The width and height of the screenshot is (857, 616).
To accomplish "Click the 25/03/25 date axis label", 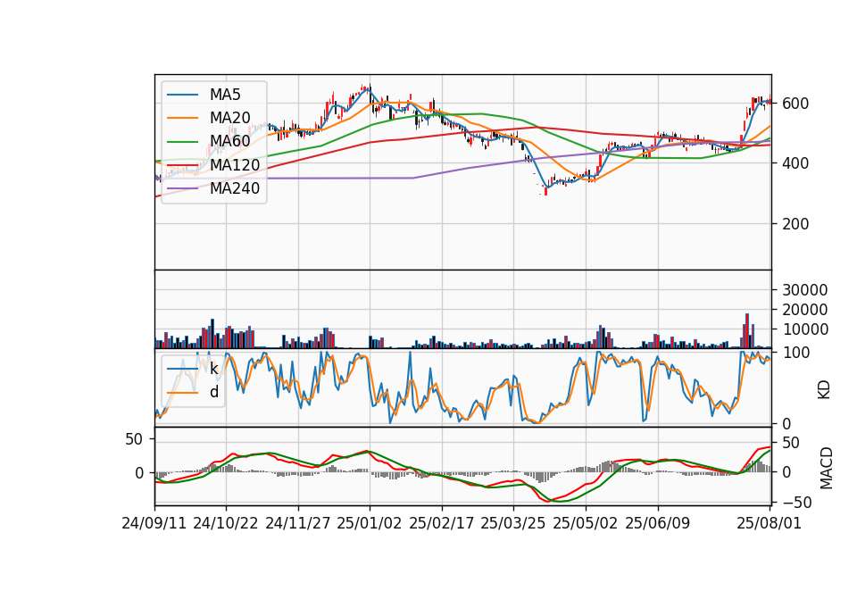I will [x=513, y=523].
